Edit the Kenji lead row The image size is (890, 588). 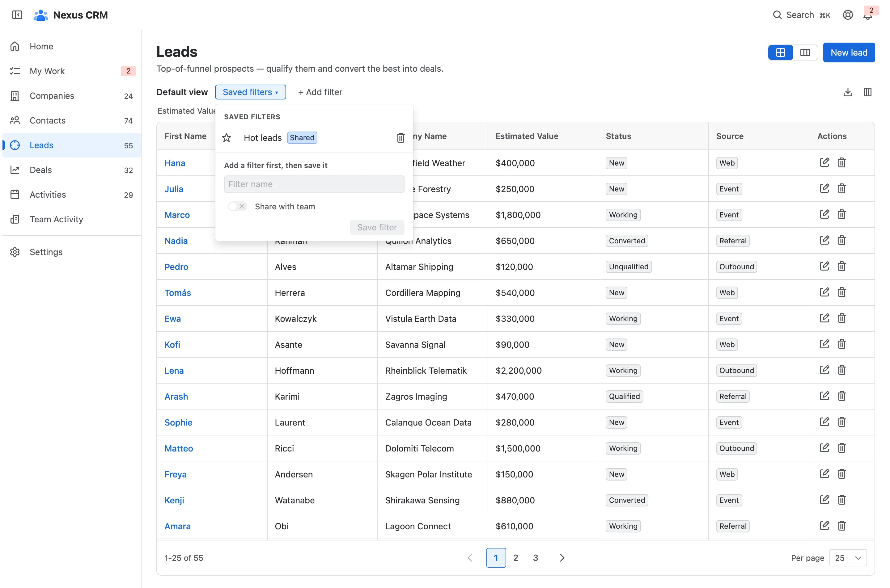(x=824, y=499)
